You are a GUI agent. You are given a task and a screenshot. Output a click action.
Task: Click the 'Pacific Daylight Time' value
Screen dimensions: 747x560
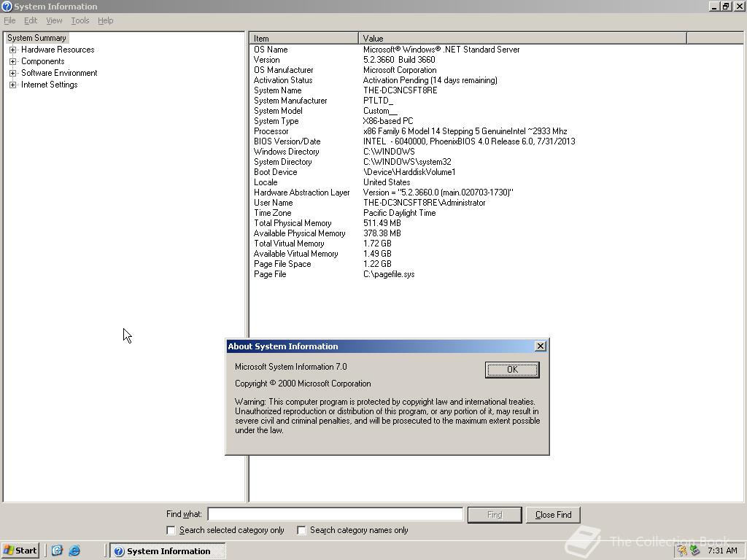399,213
